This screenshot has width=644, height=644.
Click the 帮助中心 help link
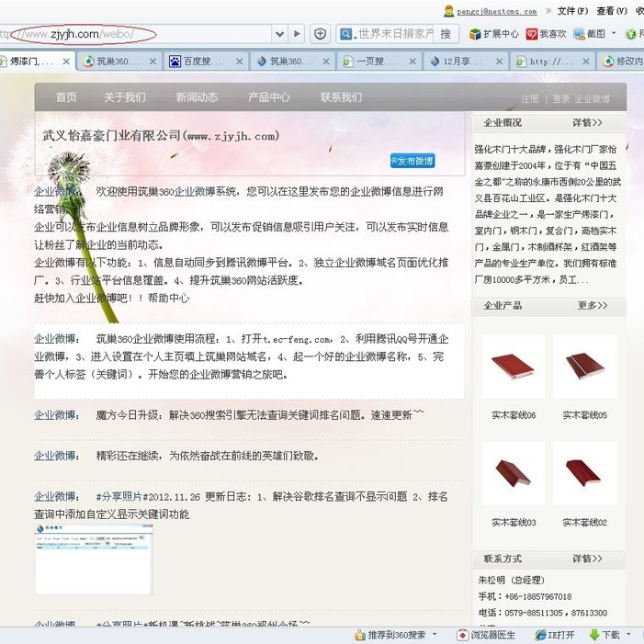coord(168,298)
